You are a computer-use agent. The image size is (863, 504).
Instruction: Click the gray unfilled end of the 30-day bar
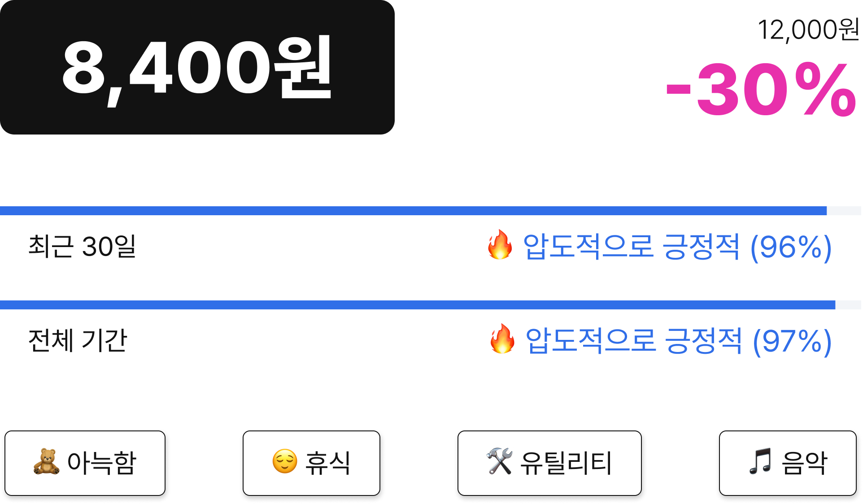[x=844, y=211]
